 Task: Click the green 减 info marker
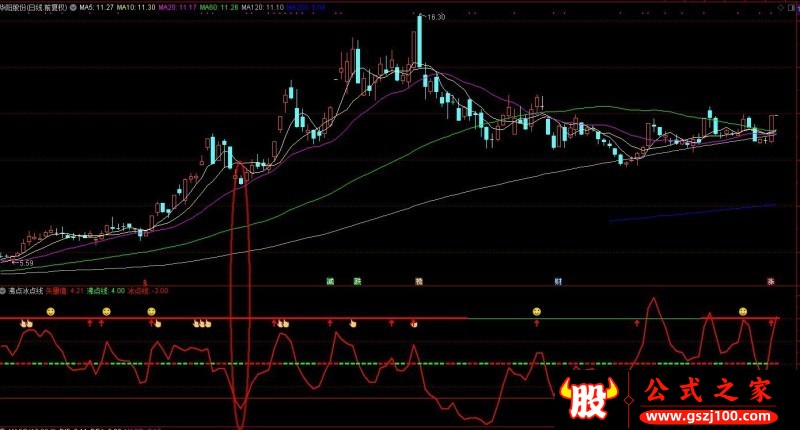[x=330, y=281]
